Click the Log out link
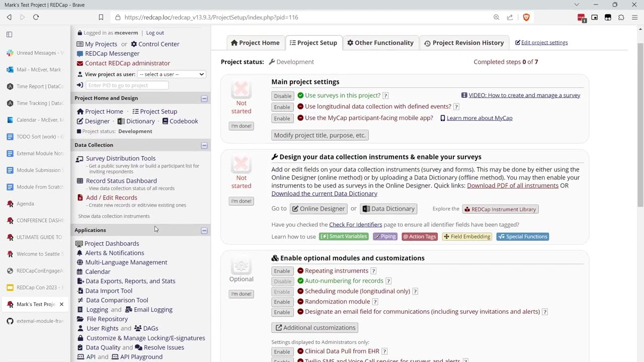644x362 pixels. click(x=155, y=33)
